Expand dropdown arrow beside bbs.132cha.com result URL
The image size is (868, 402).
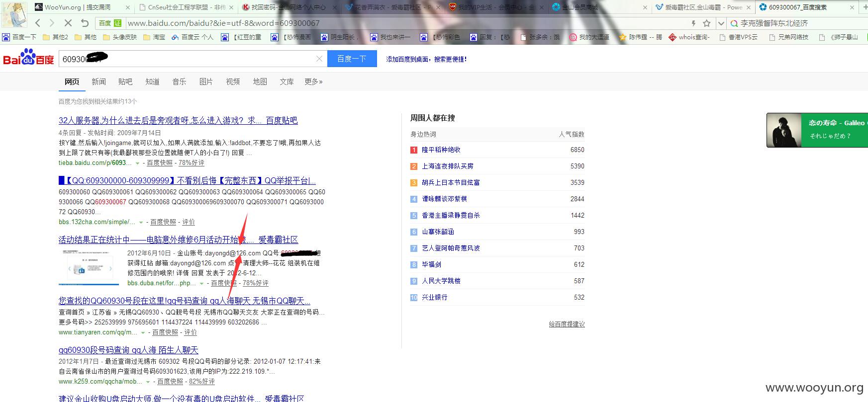click(141, 222)
